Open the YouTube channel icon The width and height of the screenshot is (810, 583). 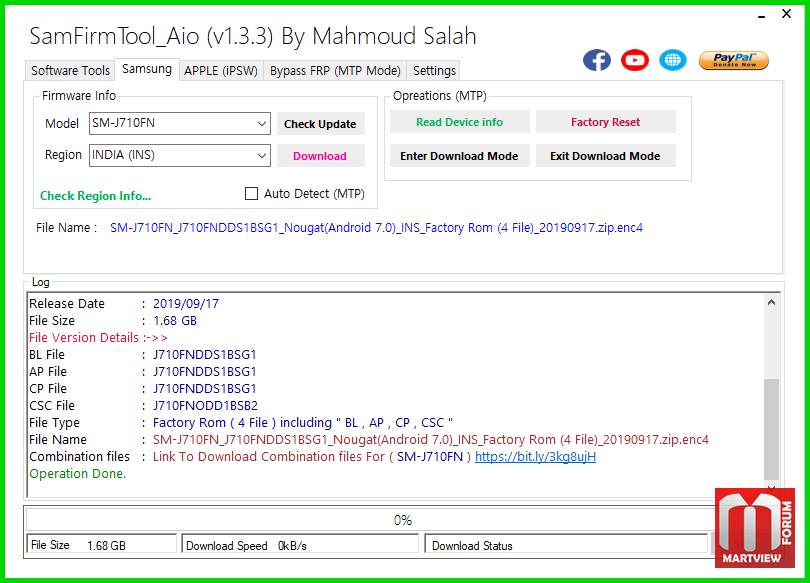click(x=634, y=60)
